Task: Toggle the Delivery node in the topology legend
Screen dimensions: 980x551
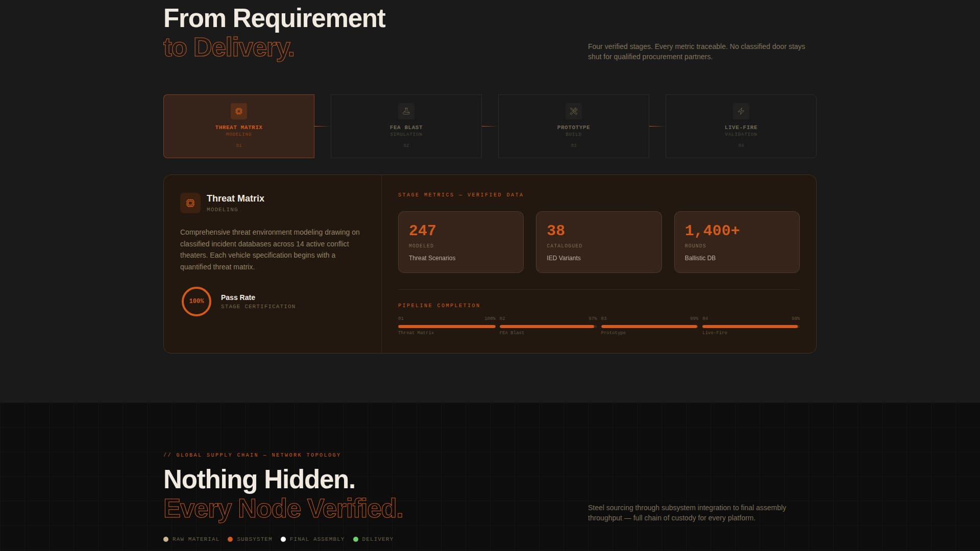Action: (x=356, y=539)
